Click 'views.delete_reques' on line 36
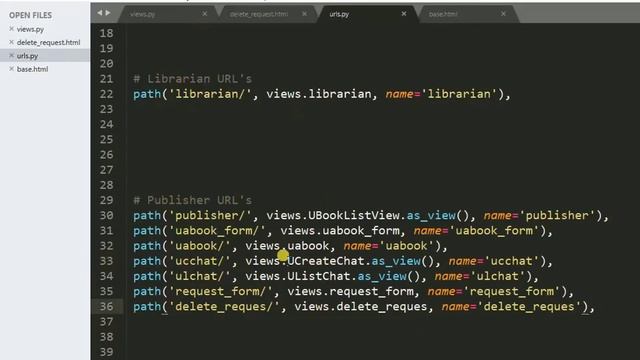Viewport: 640px width, 360px height. coord(361,307)
